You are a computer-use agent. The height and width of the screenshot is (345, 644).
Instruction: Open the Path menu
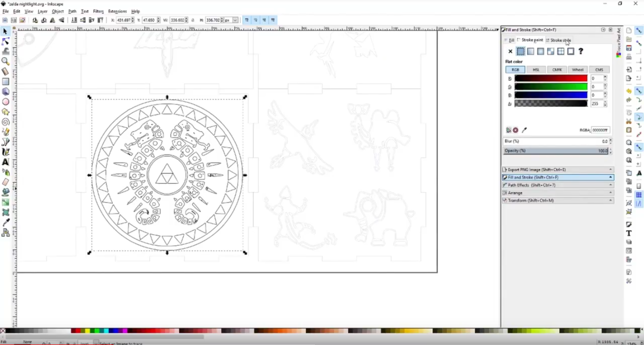(x=72, y=11)
